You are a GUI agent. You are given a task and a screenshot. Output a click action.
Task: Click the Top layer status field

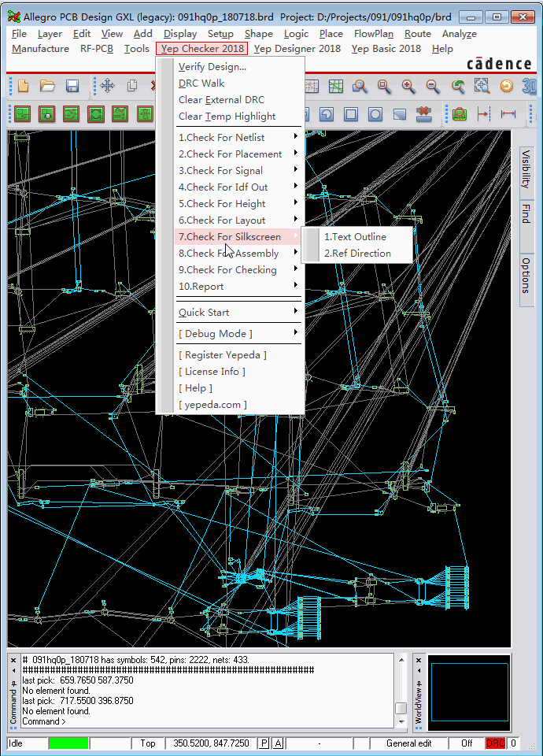[x=147, y=743]
